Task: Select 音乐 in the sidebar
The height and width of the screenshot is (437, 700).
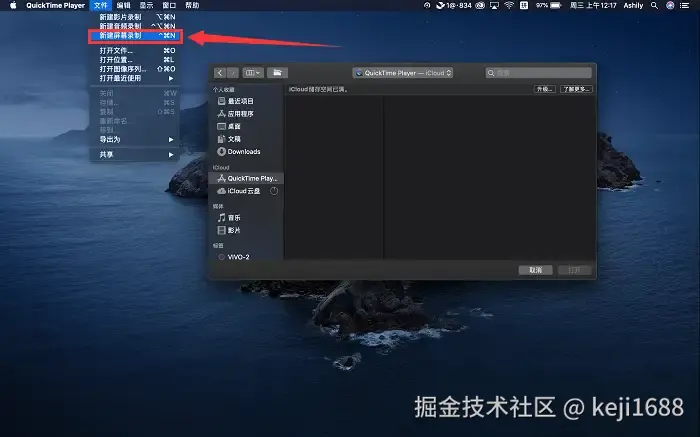Action: point(246,218)
